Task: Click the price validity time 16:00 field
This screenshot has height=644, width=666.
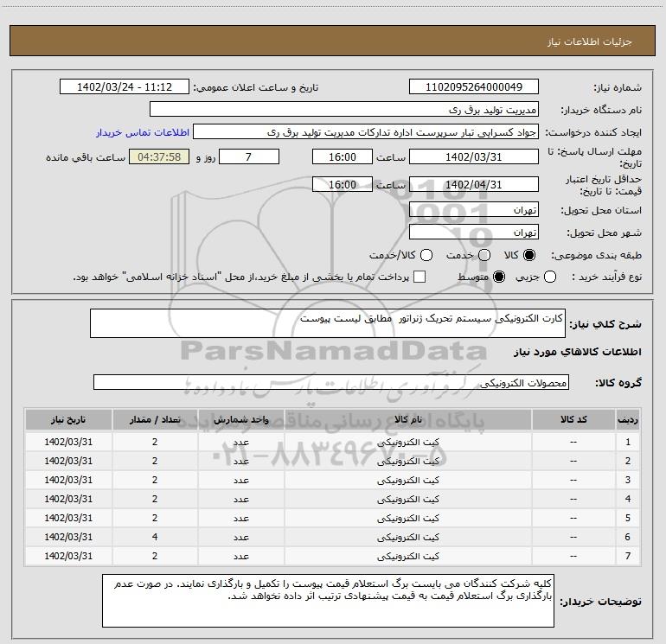Action: pos(343,184)
